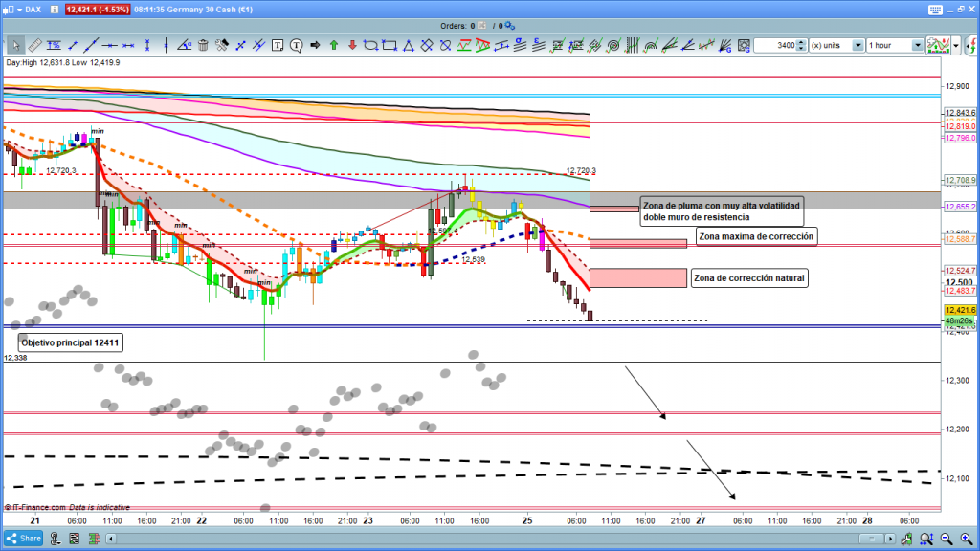The width and height of the screenshot is (980, 551).
Task: Click the 12,421.1 price change badge
Action: coord(98,10)
